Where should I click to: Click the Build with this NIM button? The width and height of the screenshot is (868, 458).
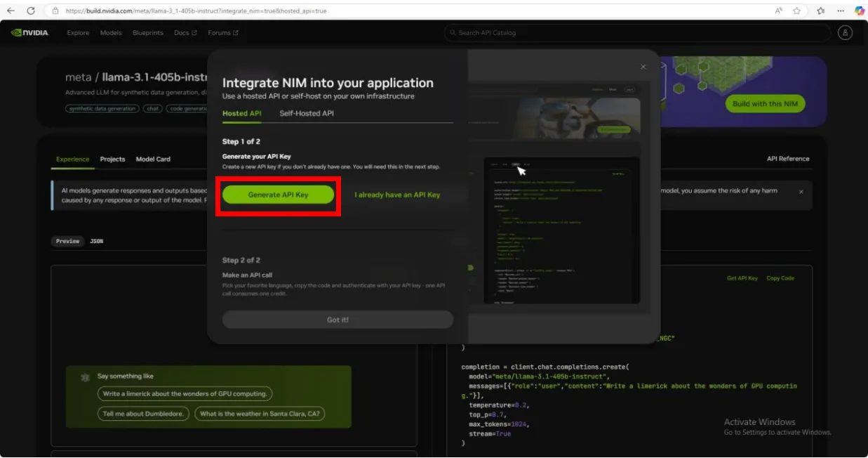click(766, 104)
